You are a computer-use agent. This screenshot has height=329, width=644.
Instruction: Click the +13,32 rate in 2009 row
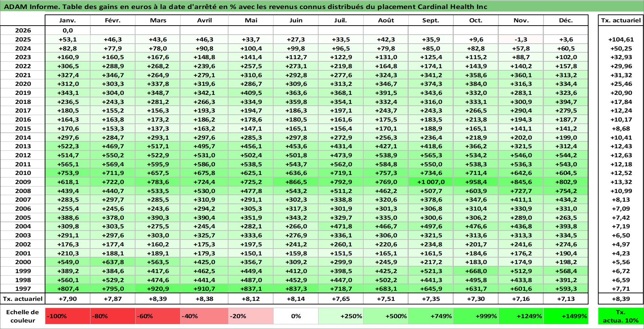[x=621, y=182]
